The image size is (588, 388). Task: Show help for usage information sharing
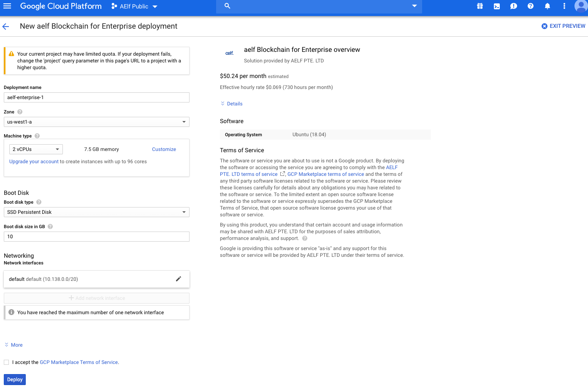[x=305, y=238]
